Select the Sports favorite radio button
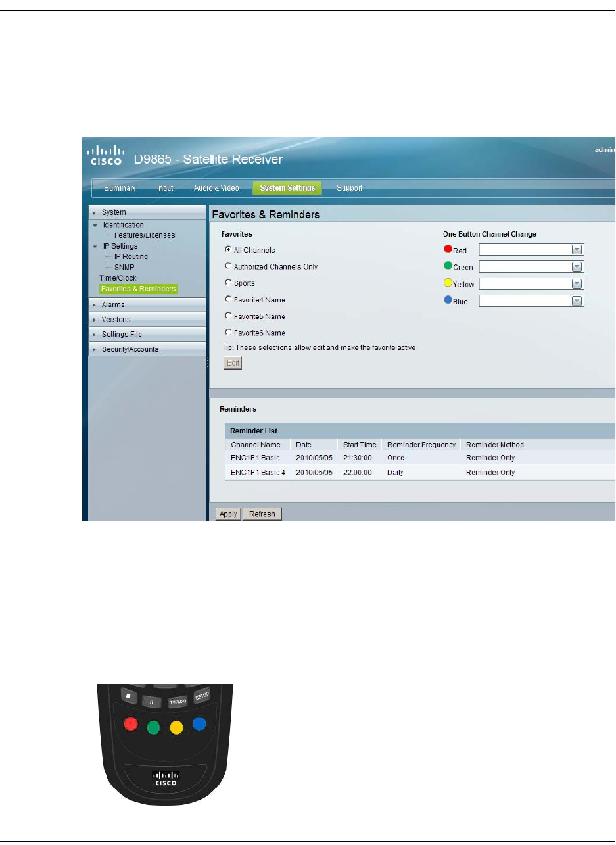The image size is (616, 845). [228, 283]
